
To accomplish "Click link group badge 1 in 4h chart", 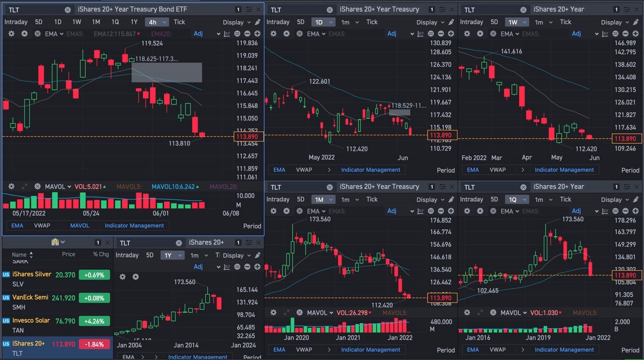I will pyautogui.click(x=238, y=10).
